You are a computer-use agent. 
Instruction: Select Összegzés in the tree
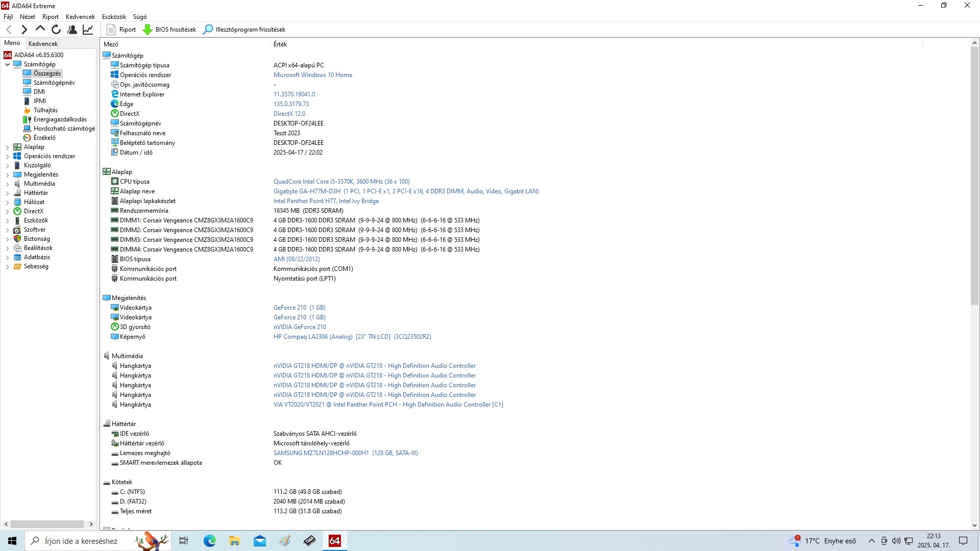tap(47, 73)
